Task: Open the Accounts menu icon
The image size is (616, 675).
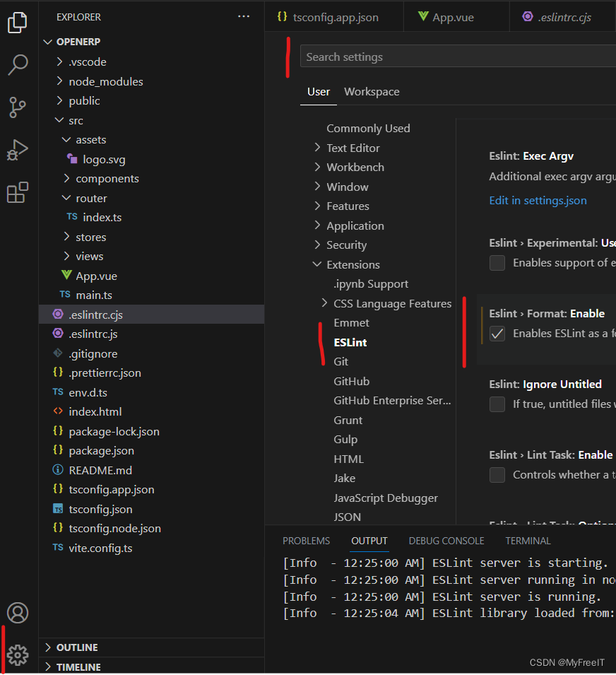Action: coord(18,613)
